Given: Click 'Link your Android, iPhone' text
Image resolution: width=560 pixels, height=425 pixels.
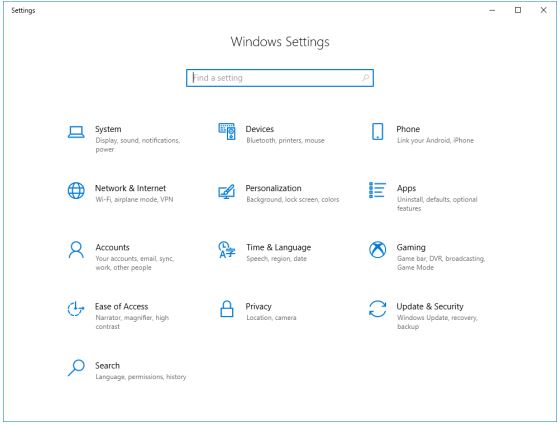Looking at the screenshot, I should point(435,140).
